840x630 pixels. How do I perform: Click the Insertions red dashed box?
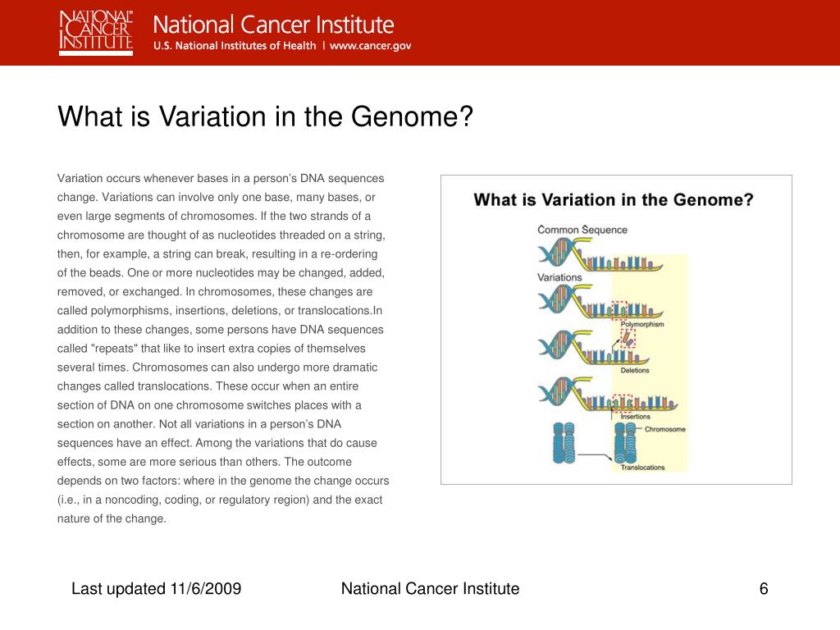(x=623, y=402)
